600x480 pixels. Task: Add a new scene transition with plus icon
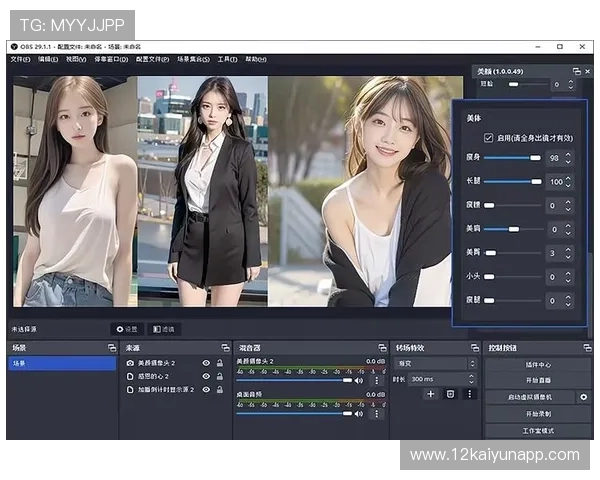[x=431, y=394]
